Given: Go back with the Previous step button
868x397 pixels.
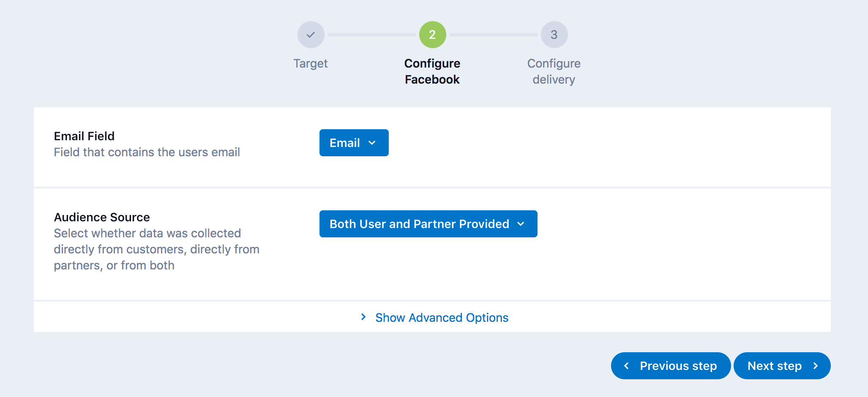Looking at the screenshot, I should (x=671, y=366).
